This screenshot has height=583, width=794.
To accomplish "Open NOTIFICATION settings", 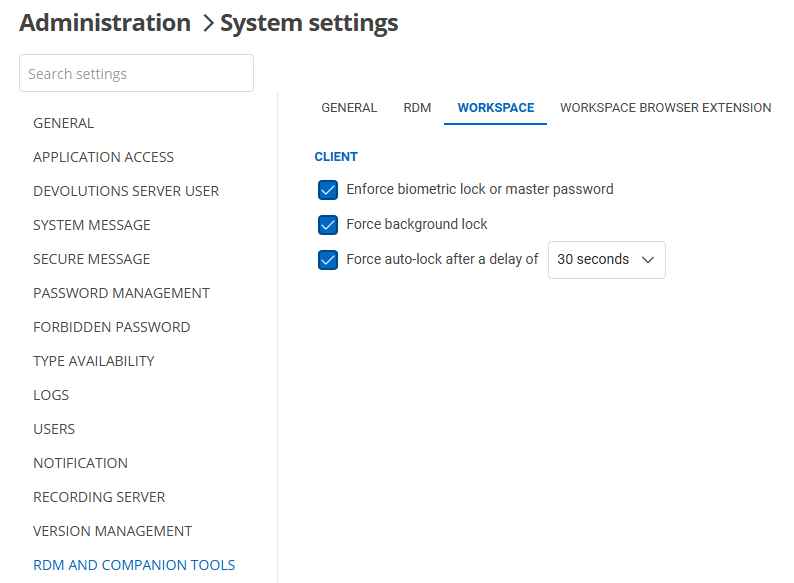I will 80,463.
